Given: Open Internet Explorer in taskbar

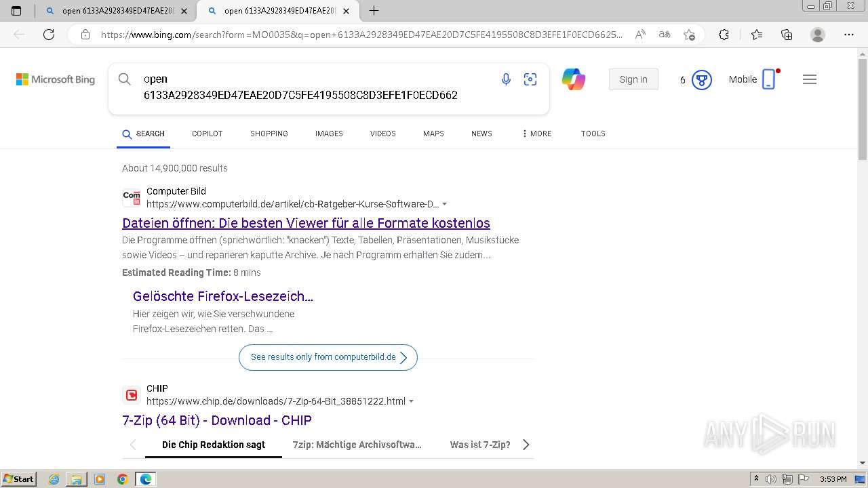Looking at the screenshot, I should click(x=54, y=479).
